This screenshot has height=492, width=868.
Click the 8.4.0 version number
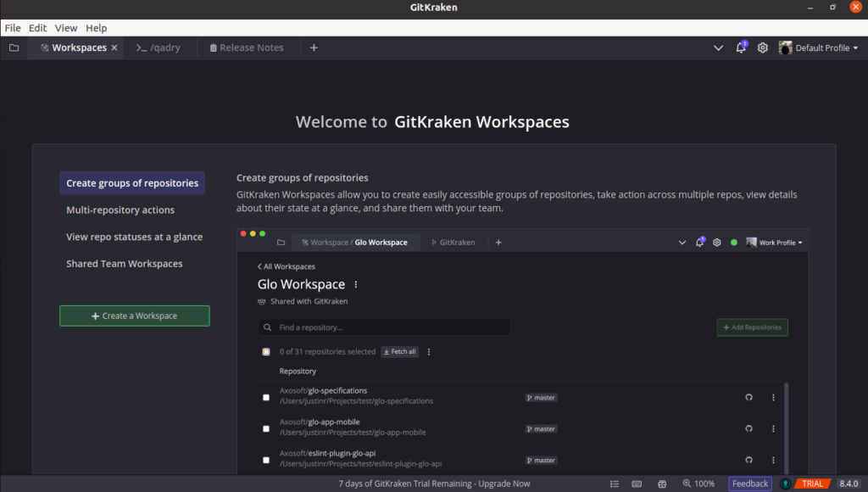[849, 484]
